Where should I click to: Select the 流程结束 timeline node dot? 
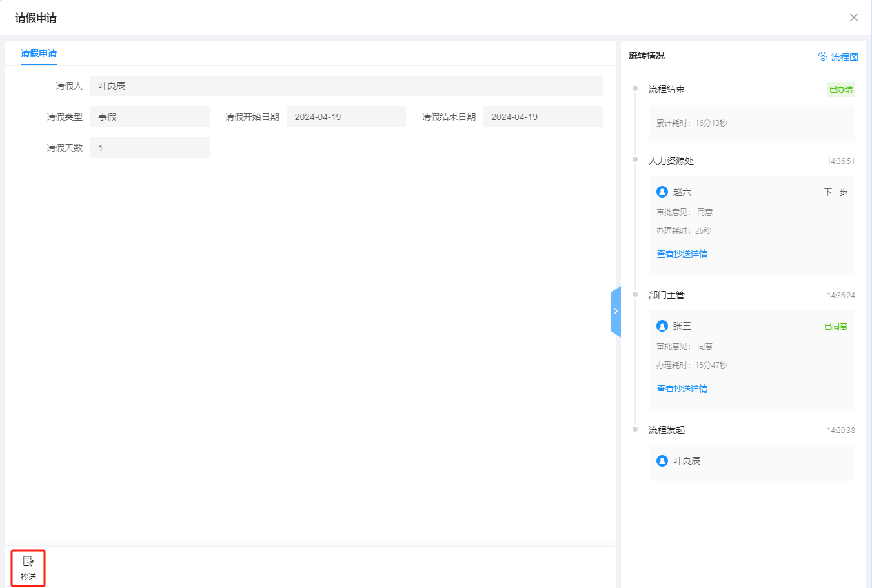[635, 88]
